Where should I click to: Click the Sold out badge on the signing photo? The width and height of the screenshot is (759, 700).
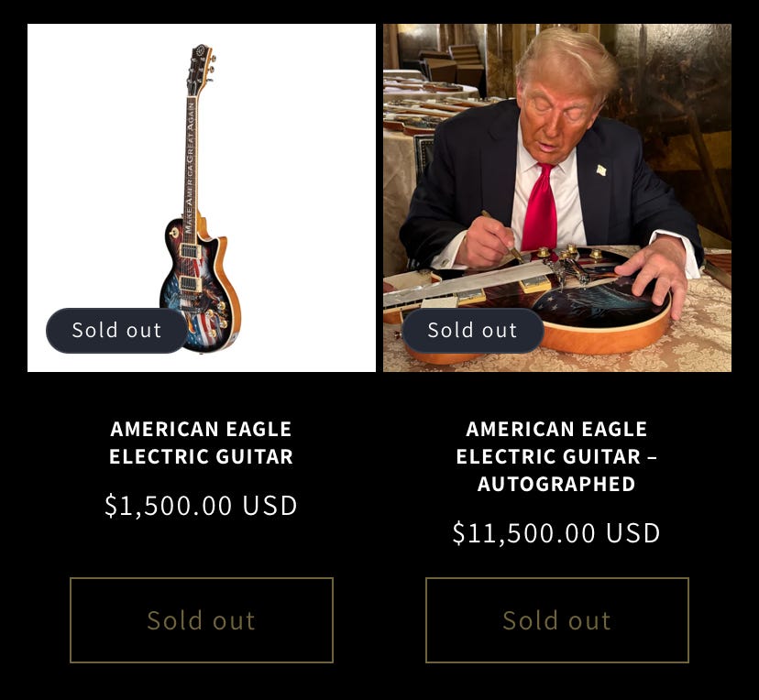[472, 330]
